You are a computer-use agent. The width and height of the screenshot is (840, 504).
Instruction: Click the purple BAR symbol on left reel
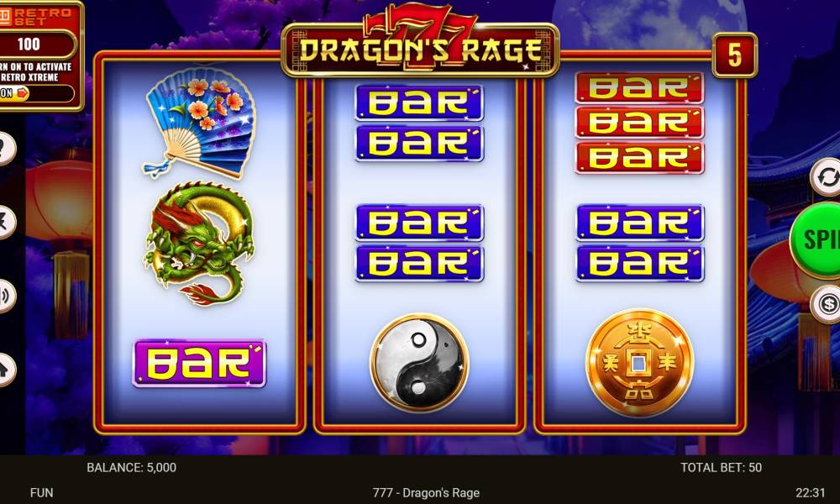click(x=199, y=363)
